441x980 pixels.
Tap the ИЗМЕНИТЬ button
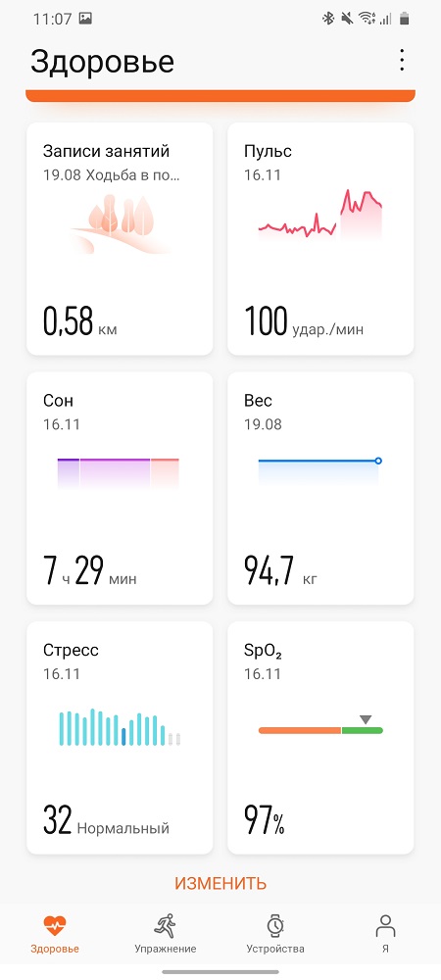pyautogui.click(x=220, y=883)
